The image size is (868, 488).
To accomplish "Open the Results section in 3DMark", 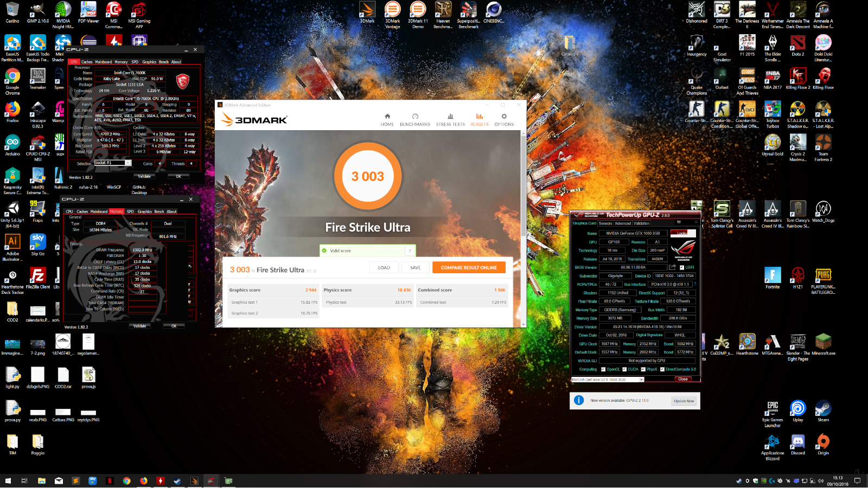I will coord(480,120).
